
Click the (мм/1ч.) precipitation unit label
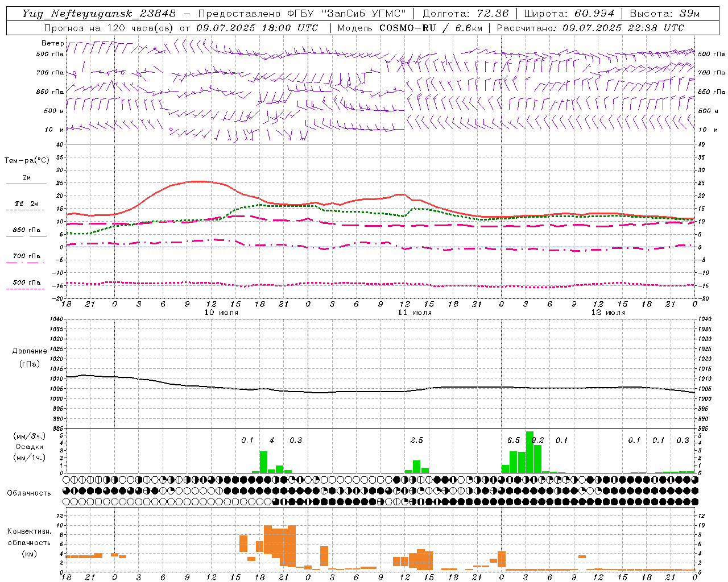tap(30, 458)
